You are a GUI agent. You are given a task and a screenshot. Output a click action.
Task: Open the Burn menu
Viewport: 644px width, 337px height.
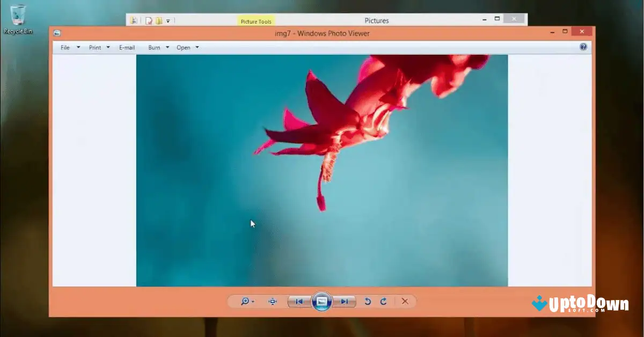(x=155, y=47)
